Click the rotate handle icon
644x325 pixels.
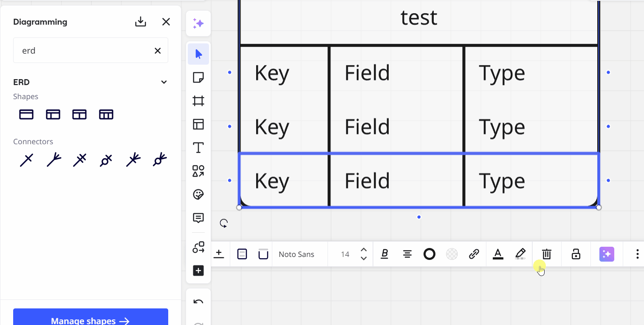(x=224, y=223)
